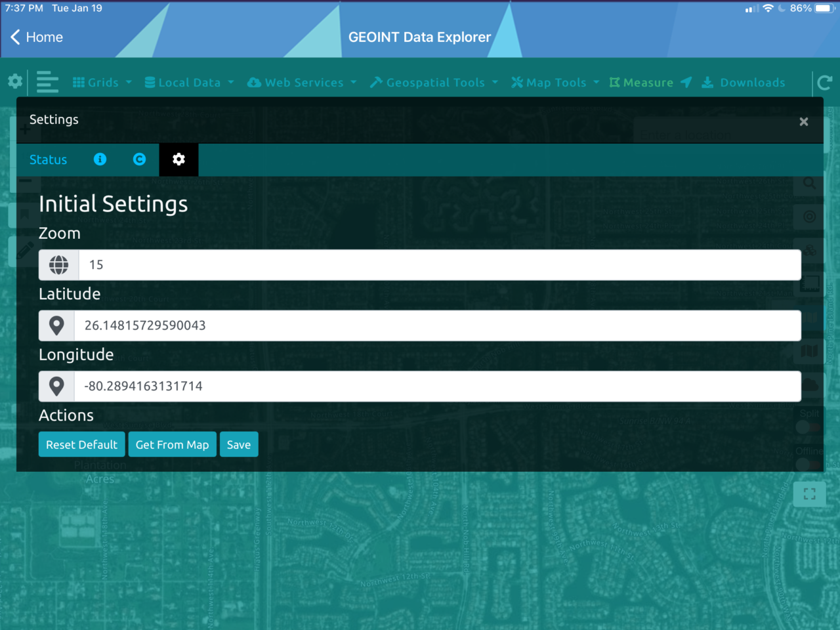Image resolution: width=840 pixels, height=630 pixels.
Task: Close the Settings dialog with X
Action: click(804, 121)
